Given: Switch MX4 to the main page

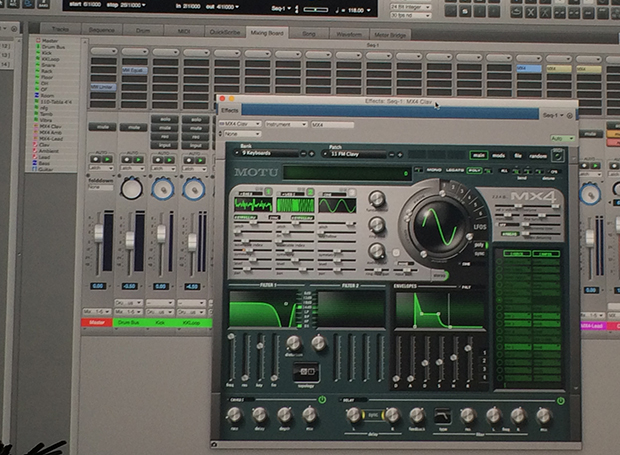Looking at the screenshot, I should (479, 155).
